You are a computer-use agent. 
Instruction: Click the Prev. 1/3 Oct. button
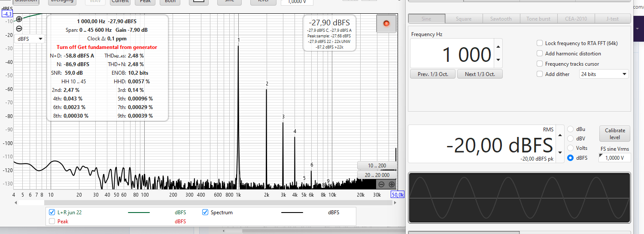(433, 74)
